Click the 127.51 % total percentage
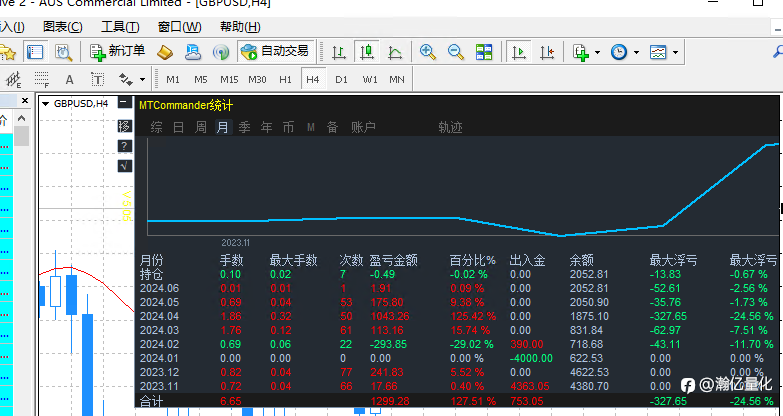The width and height of the screenshot is (783, 416). (x=473, y=401)
